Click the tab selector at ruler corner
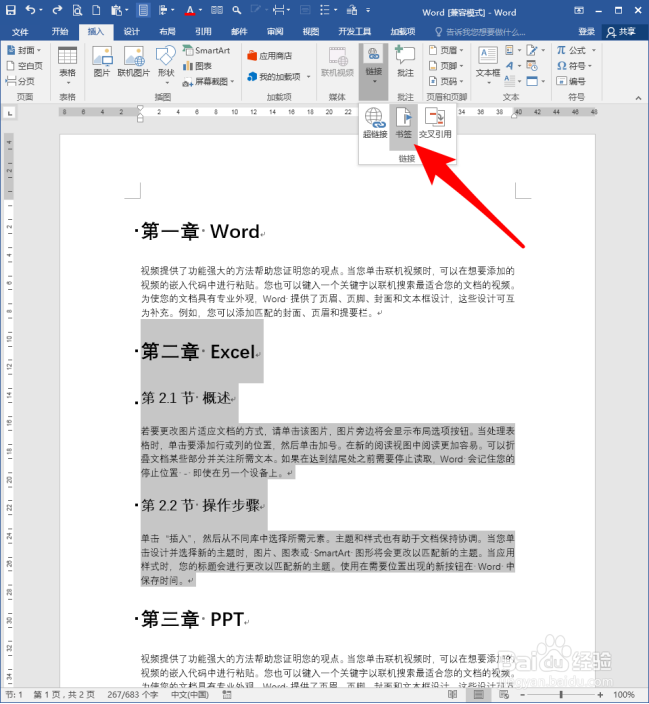This screenshot has height=704, width=649. coord(9,113)
